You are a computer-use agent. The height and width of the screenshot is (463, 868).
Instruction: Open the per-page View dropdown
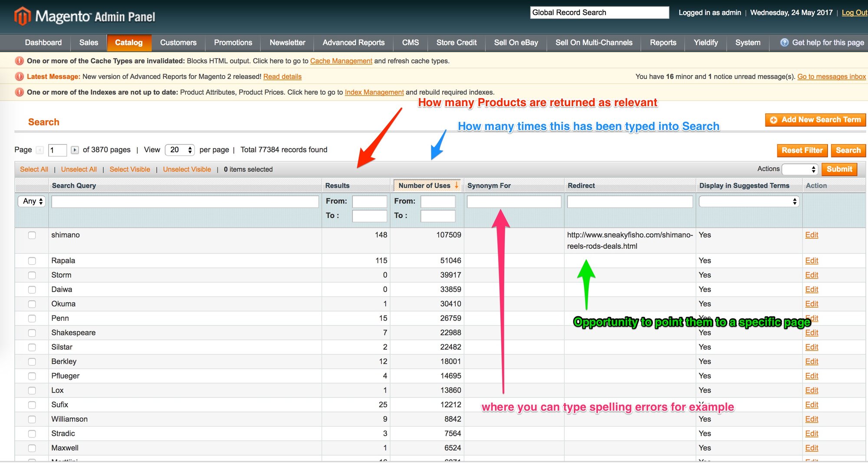179,150
